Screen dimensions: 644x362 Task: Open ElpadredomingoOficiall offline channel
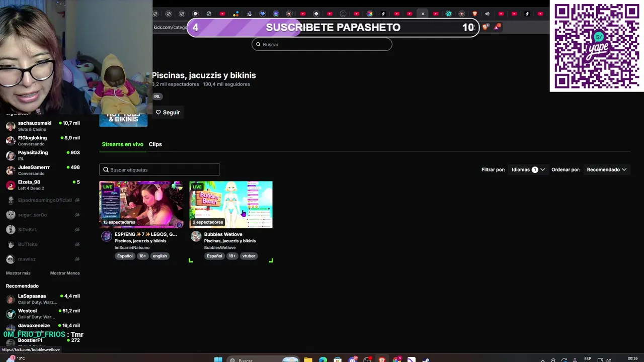[x=43, y=200]
